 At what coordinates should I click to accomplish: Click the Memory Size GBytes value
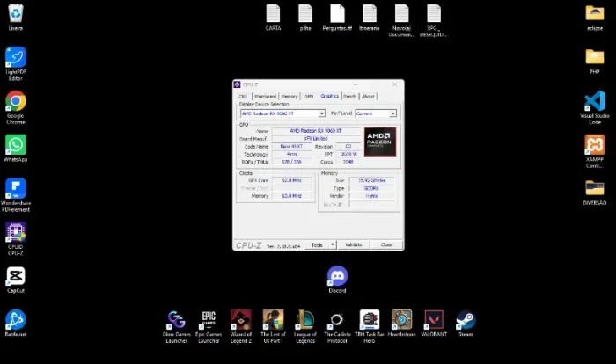(x=371, y=180)
